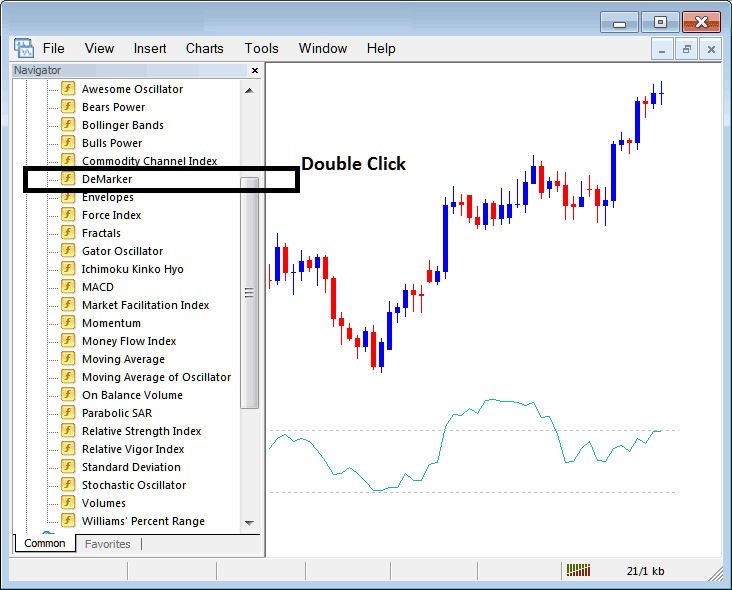Click the Navigator scroll up arrow

click(249, 91)
